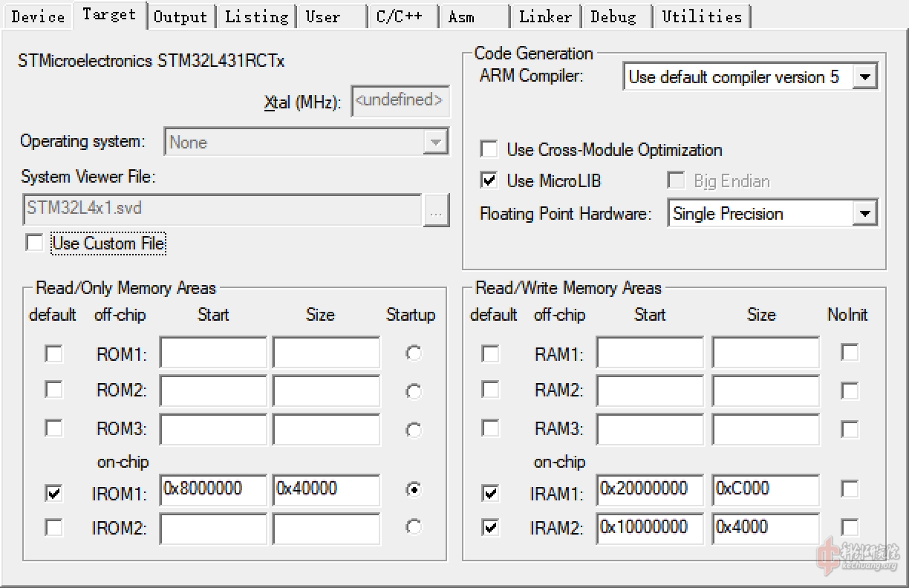909x588 pixels.
Task: Browse for System Viewer File with ... button
Action: (x=437, y=210)
